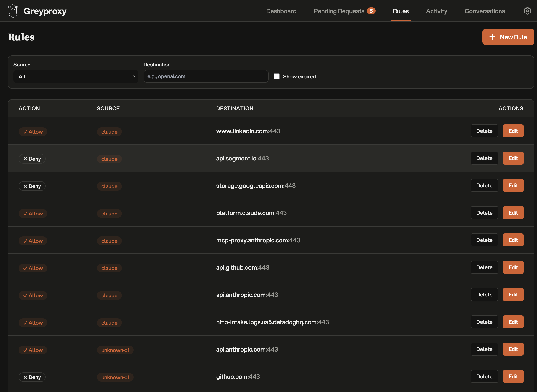Delete the datadoghq.com logs rule

484,322
